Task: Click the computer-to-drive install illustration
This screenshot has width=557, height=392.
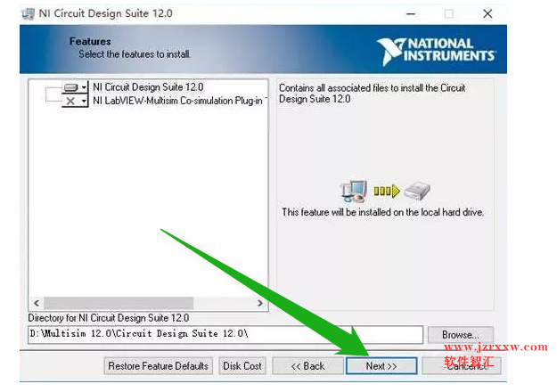Action: [385, 191]
